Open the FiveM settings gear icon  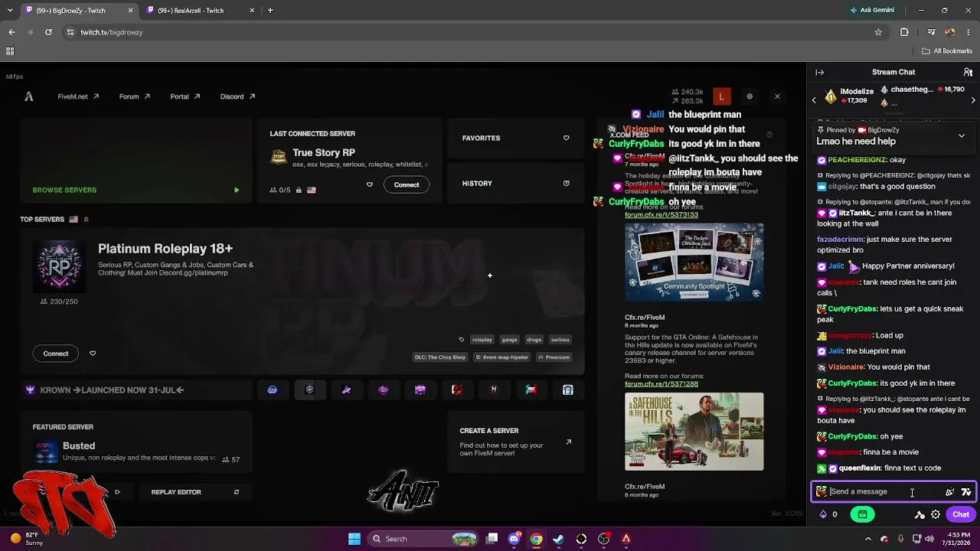pos(750,96)
